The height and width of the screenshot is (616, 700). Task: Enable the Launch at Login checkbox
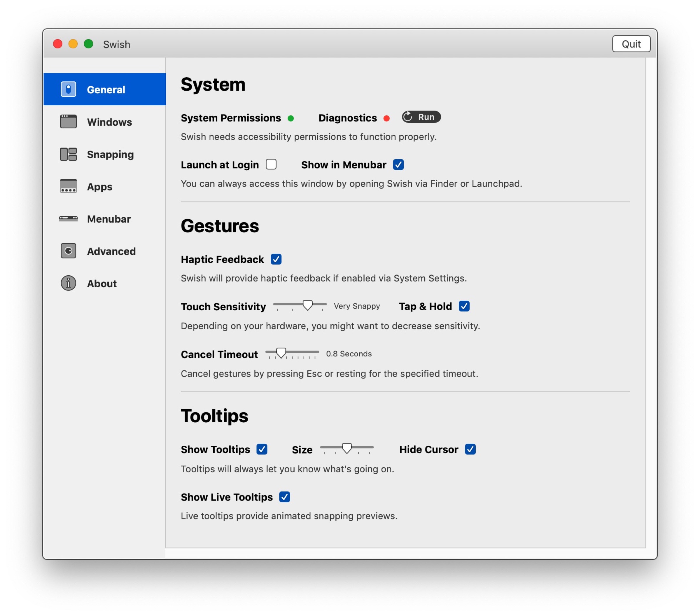click(x=271, y=164)
